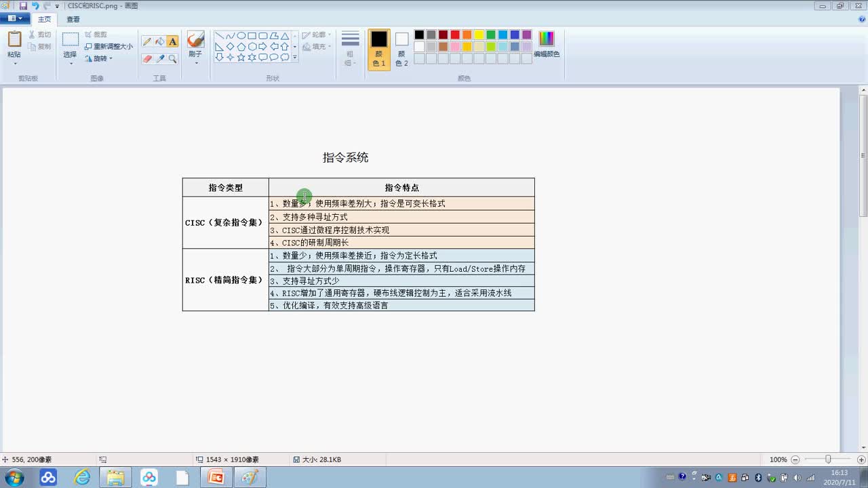Image resolution: width=868 pixels, height=488 pixels.
Task: Open Internet Explorer from the taskbar
Action: (83, 477)
